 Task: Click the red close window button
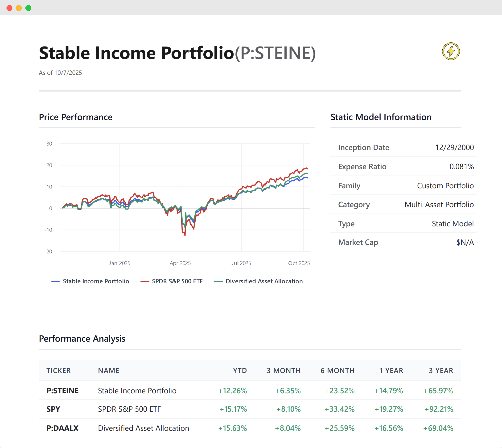[x=10, y=8]
